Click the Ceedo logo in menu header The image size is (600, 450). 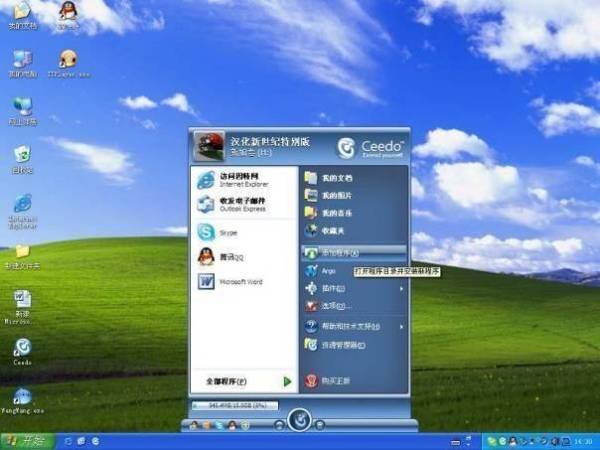click(370, 148)
